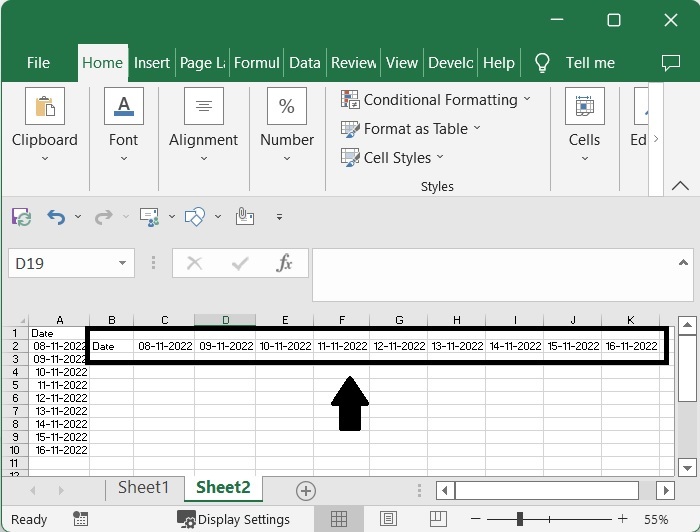Viewport: 700px width, 532px height.
Task: Open the Name Box dropdown arrow
Action: tap(122, 263)
